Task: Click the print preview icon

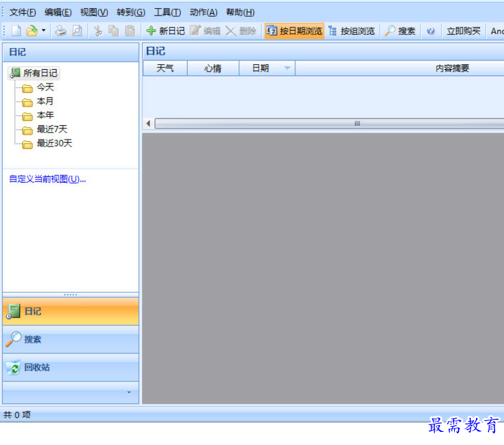Action: (77, 31)
